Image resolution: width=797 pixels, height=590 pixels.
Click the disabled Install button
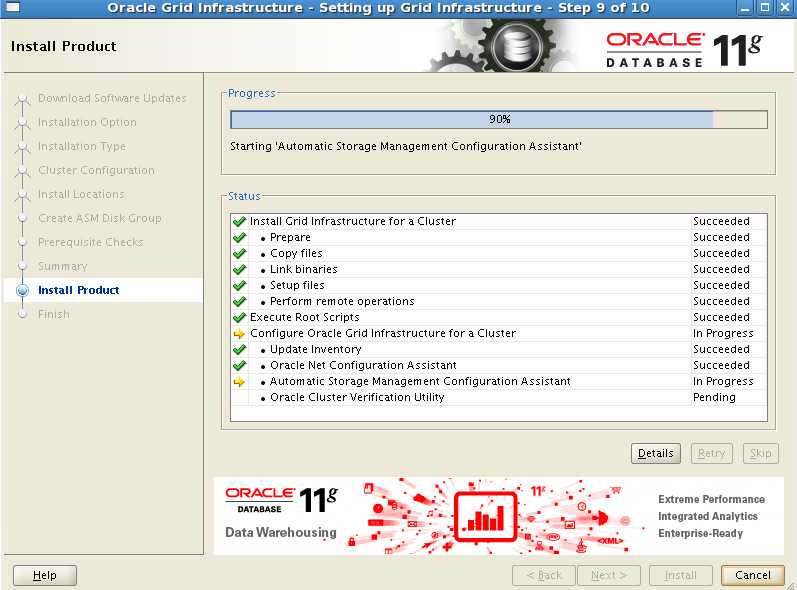click(681, 575)
